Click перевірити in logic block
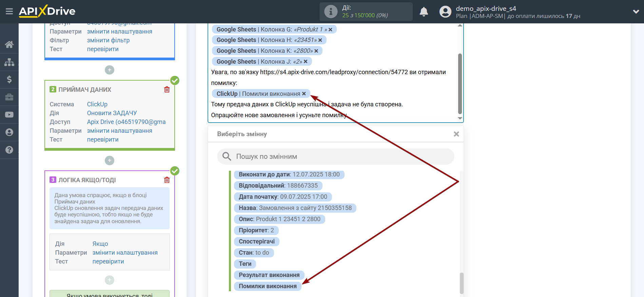The width and height of the screenshot is (644, 297). point(108,261)
